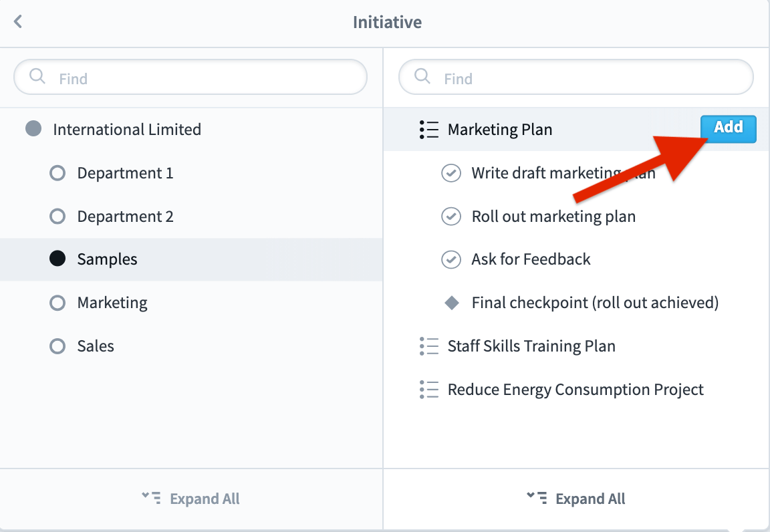The image size is (770, 532).
Task: Choose the Marketing department entry
Action: 112,303
